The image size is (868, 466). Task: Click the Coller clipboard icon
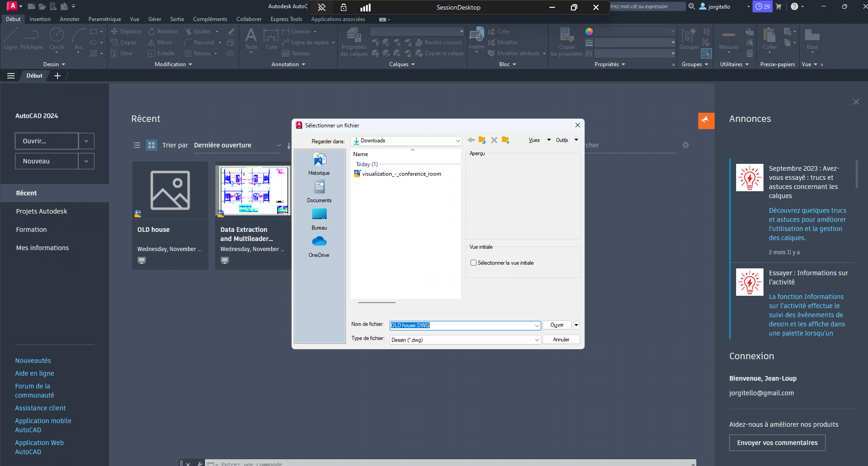point(769,40)
